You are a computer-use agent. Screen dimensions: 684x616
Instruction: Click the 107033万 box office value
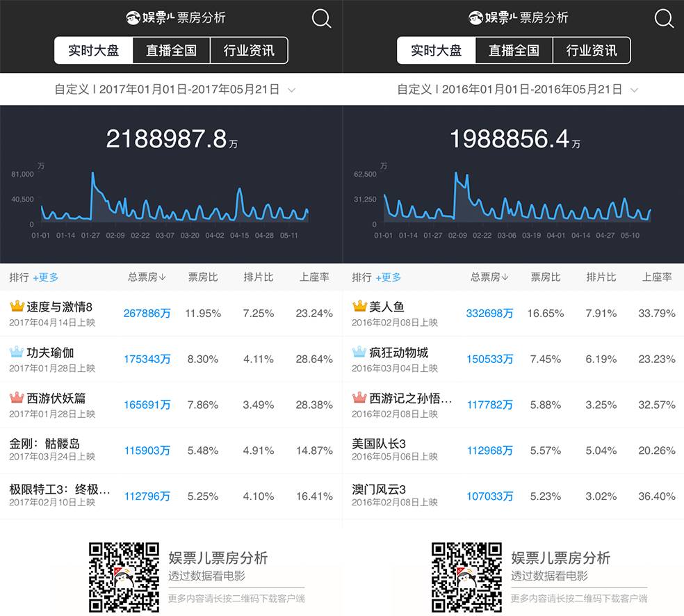tap(489, 496)
